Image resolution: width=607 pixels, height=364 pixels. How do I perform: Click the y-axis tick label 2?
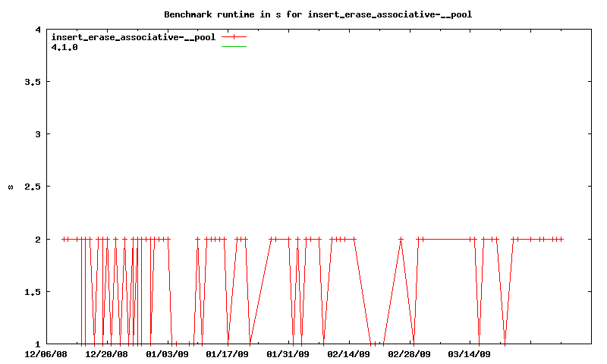tap(37, 240)
